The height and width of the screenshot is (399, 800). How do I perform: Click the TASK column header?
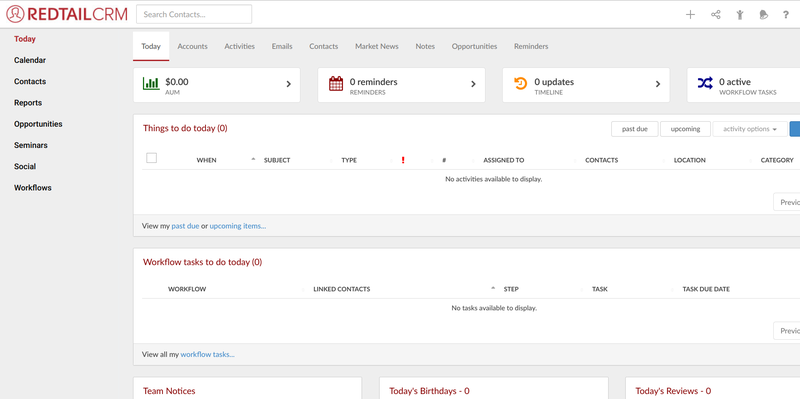(600, 289)
